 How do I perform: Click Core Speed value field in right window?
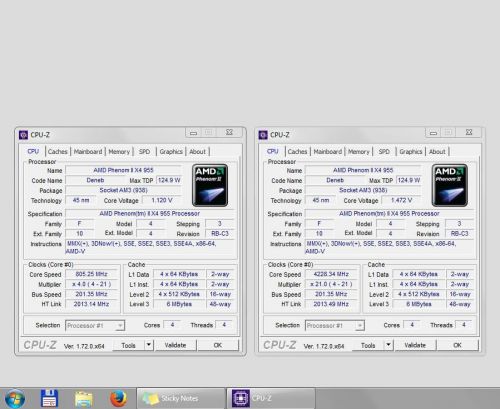tap(331, 274)
